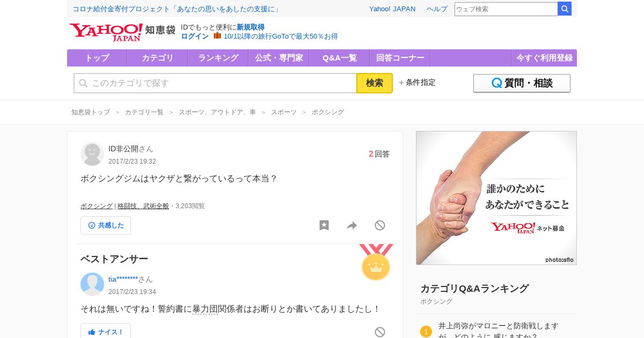Viewport: 644px width, 338px height.
Task: Open the 井上尚弥がマロニー ranking question
Action: point(499,331)
